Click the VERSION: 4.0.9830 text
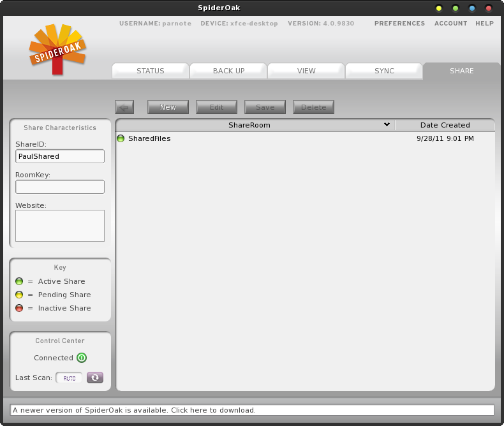Image resolution: width=504 pixels, height=426 pixels. 321,24
